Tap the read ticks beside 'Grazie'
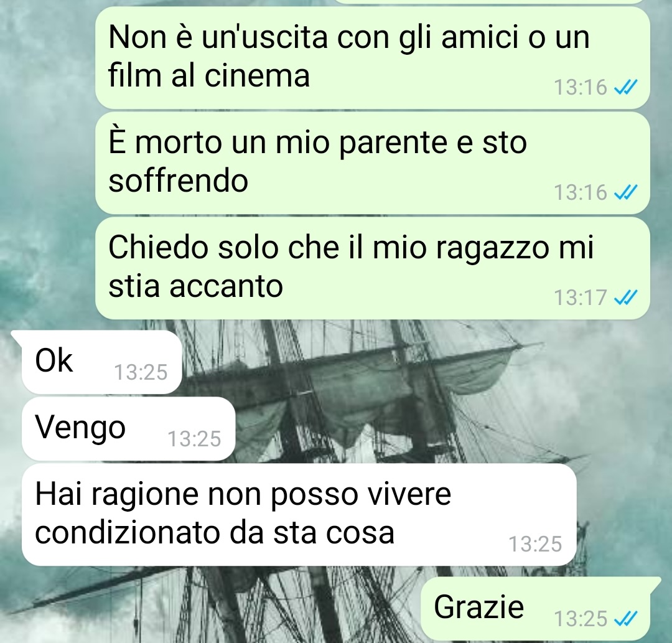Viewport: 672px width, 643px height. click(626, 619)
